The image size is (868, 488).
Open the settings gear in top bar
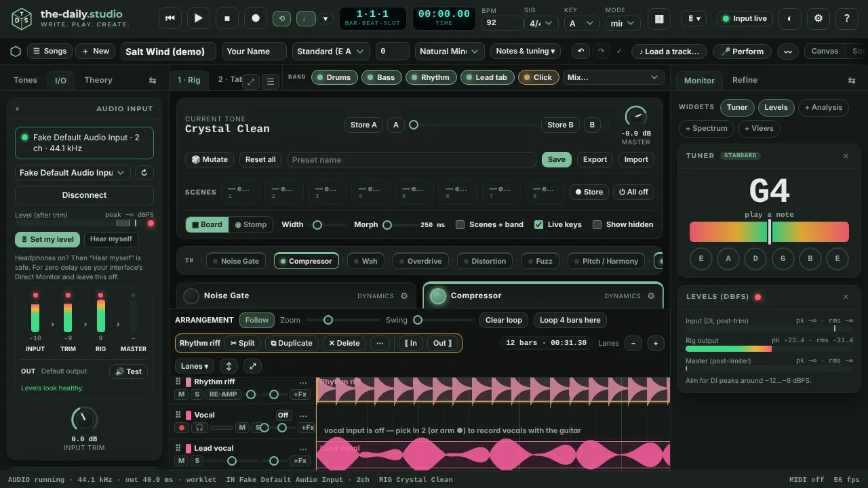point(818,18)
